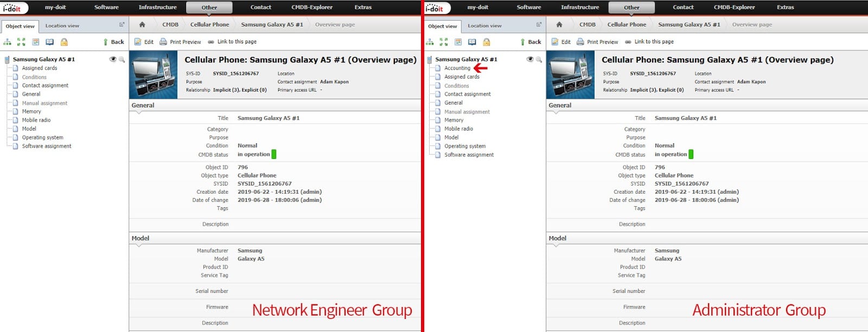The width and height of the screenshot is (868, 332).
Task: Open the CMDB breadcrumb in left screenshot
Action: pos(170,24)
